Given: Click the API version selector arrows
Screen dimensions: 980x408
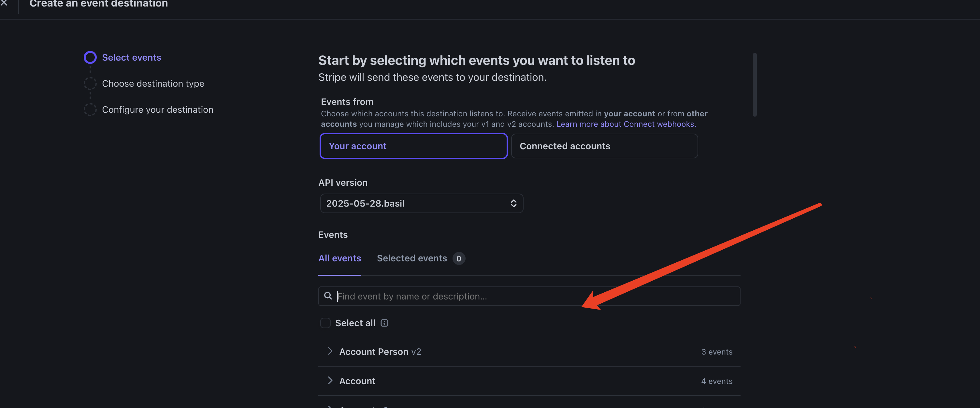Looking at the screenshot, I should tap(513, 203).
